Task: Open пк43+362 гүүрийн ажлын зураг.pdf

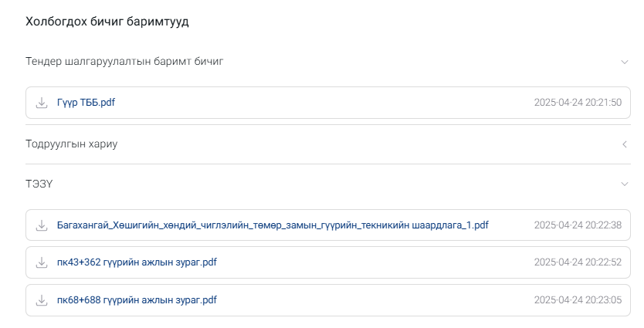Action: (137, 262)
